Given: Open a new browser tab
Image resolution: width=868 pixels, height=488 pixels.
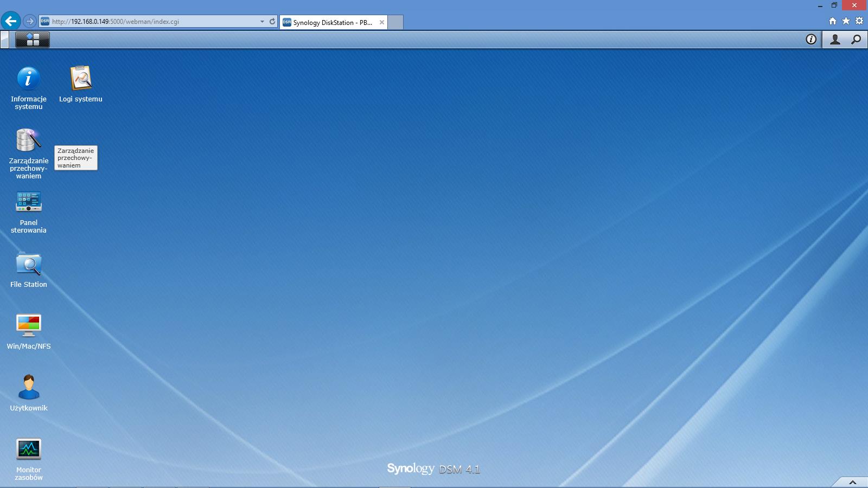Looking at the screenshot, I should [x=395, y=22].
